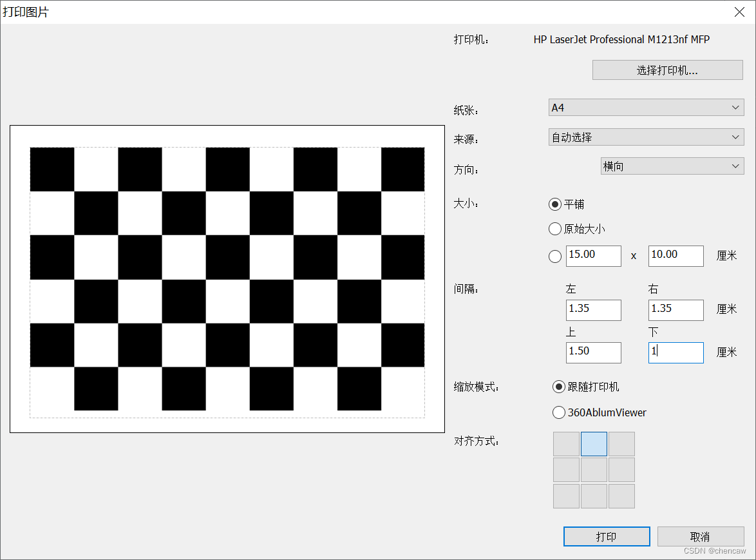
Task: Select 360AblumViewer scaling mode
Action: [x=559, y=412]
